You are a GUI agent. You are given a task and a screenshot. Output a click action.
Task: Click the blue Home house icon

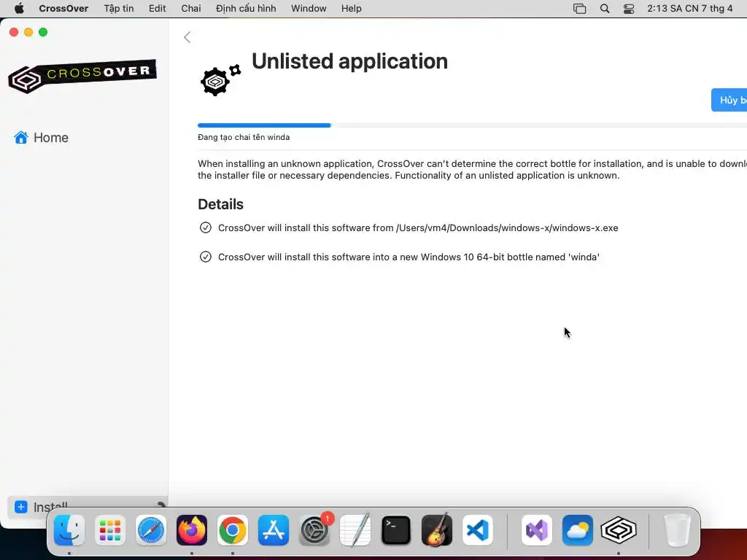pos(21,138)
